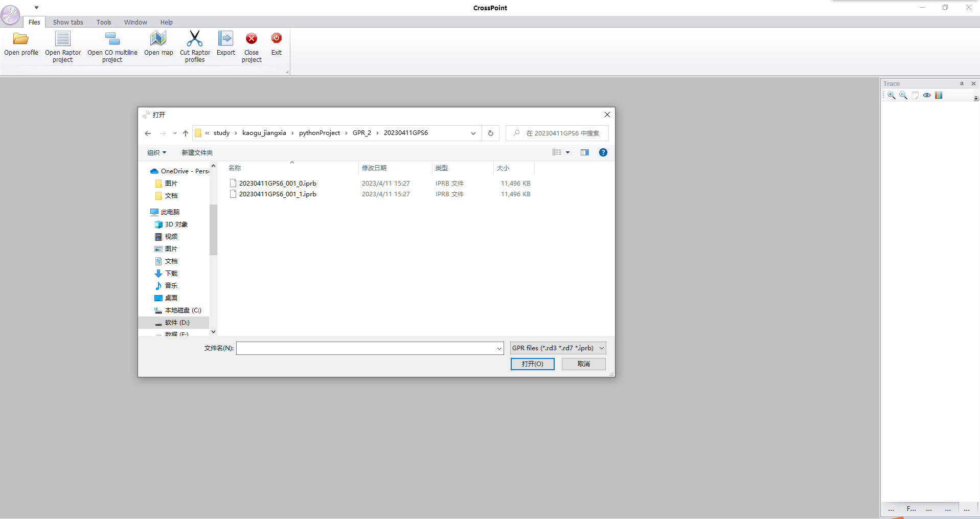This screenshot has height=519, width=980.
Task: Click the blue help icon in dialog
Action: 603,152
